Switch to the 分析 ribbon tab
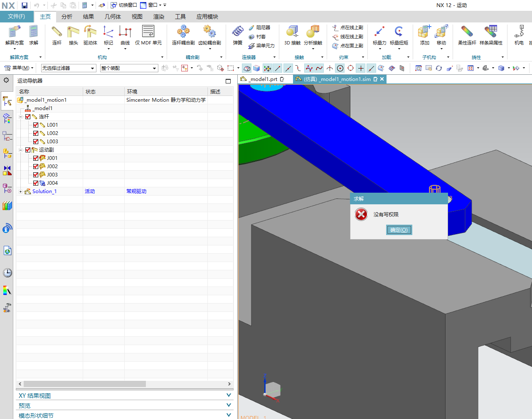Image resolution: width=532 pixels, height=419 pixels. coord(67,17)
